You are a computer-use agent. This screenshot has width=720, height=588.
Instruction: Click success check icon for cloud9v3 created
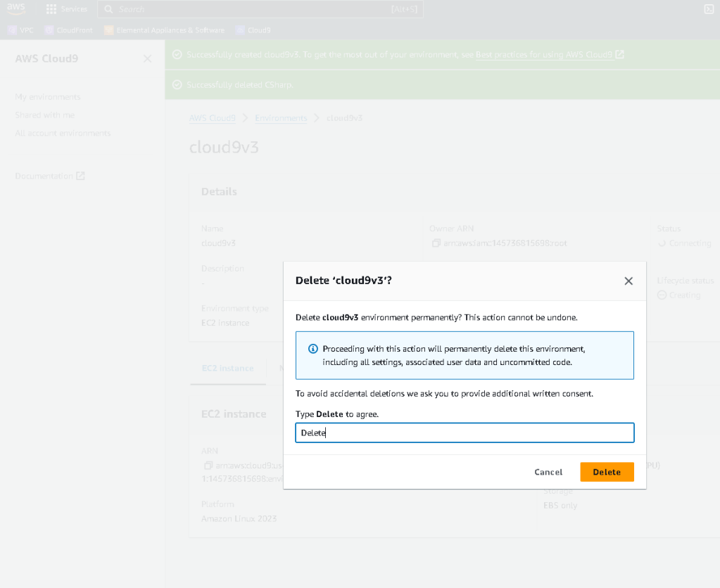point(177,55)
